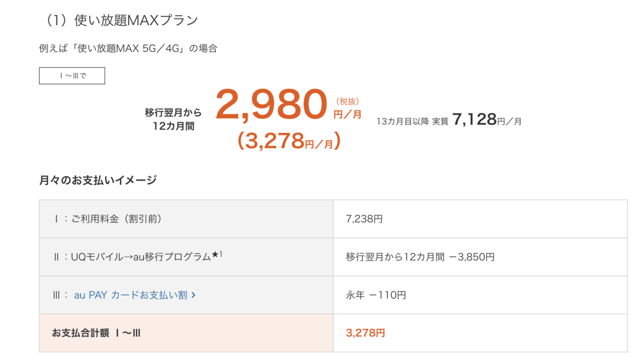Click the chevron after au PAY カードお支払い割
The width and height of the screenshot is (644, 358).
click(x=193, y=295)
